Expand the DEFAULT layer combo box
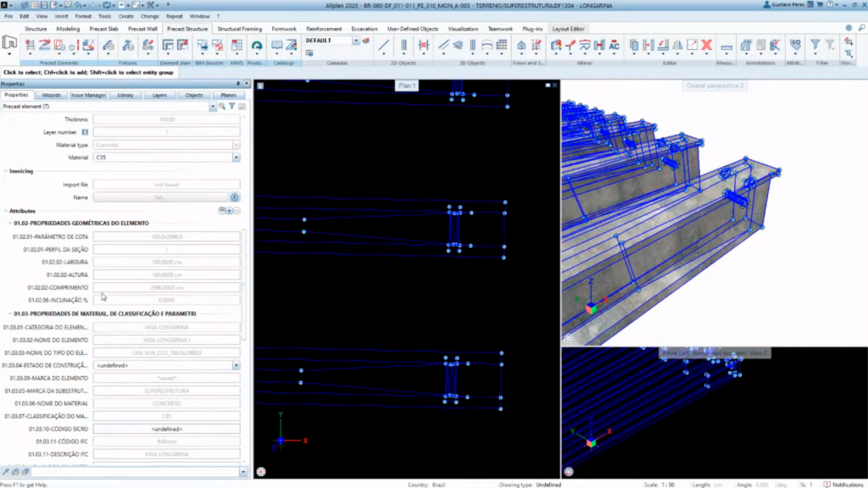This screenshot has width=868, height=488. tap(355, 41)
